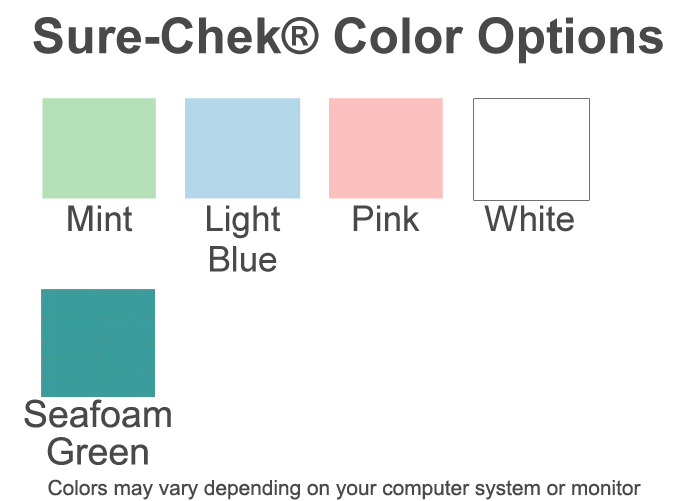
Task: Click the Mint text label
Action: point(99,219)
